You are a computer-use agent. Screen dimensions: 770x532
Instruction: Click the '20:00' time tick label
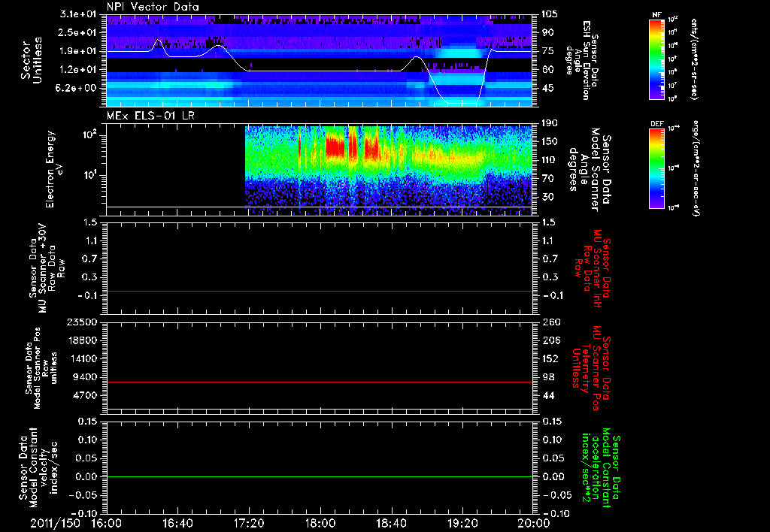point(534,523)
